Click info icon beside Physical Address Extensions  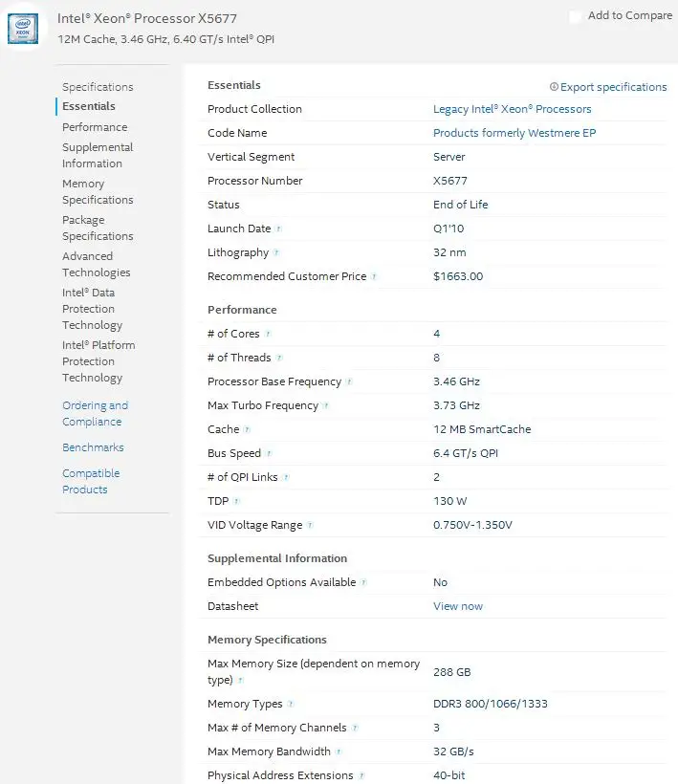pyautogui.click(x=361, y=775)
